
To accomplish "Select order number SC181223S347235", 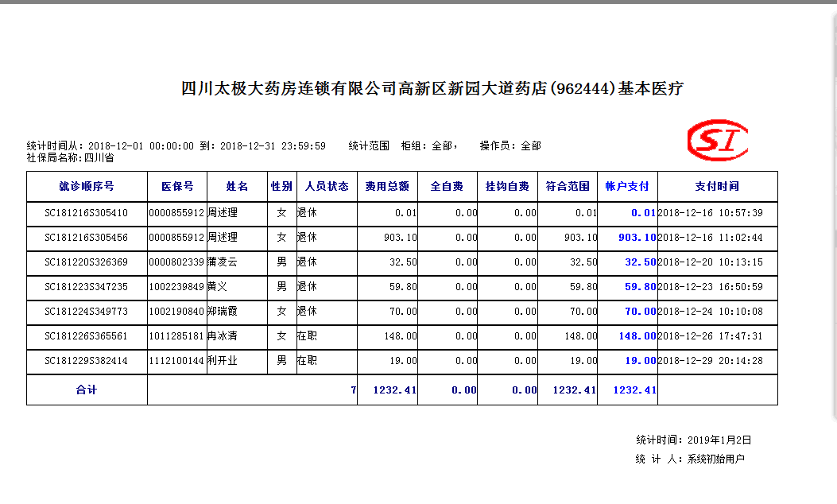I will tap(87, 287).
